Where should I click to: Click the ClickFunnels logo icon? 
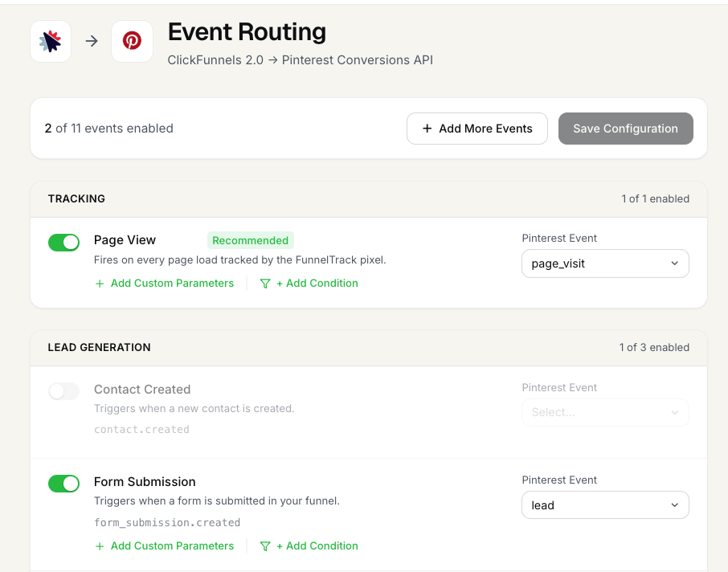tap(51, 41)
